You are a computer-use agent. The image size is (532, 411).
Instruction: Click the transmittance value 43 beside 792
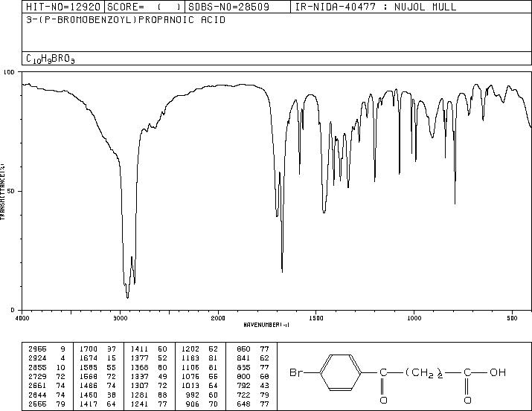click(x=265, y=386)
